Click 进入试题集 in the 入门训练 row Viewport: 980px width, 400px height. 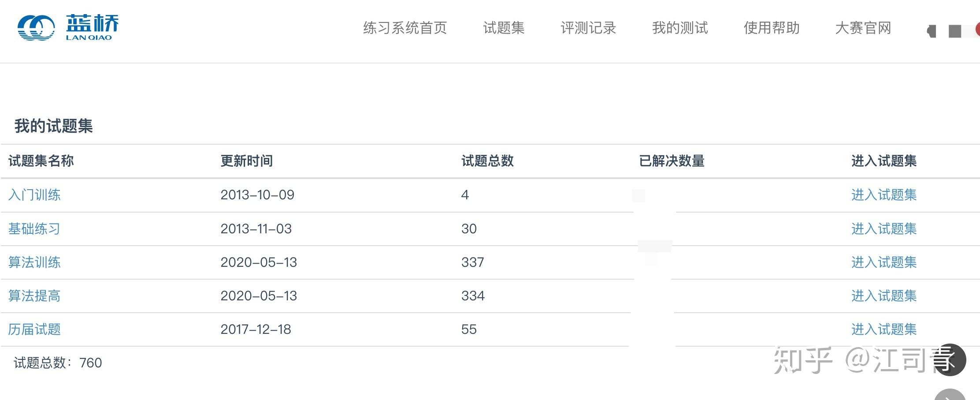pos(883,195)
